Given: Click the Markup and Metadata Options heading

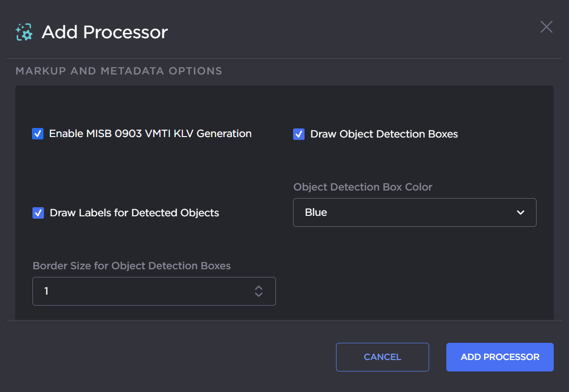Looking at the screenshot, I should (x=119, y=71).
